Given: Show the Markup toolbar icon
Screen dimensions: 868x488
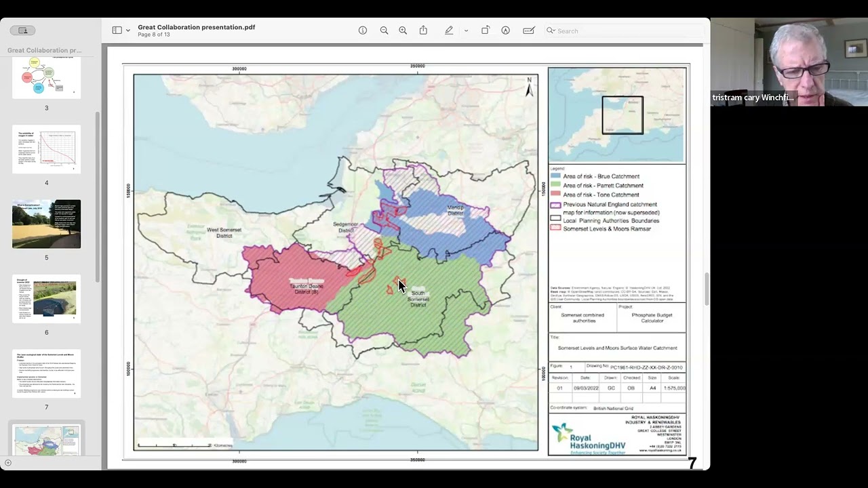Looking at the screenshot, I should [x=505, y=30].
